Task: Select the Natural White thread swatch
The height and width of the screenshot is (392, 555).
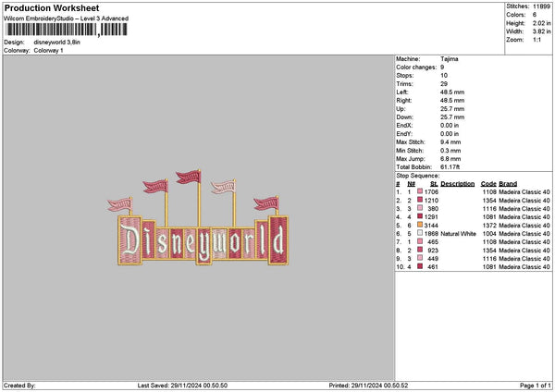Action: click(x=420, y=233)
